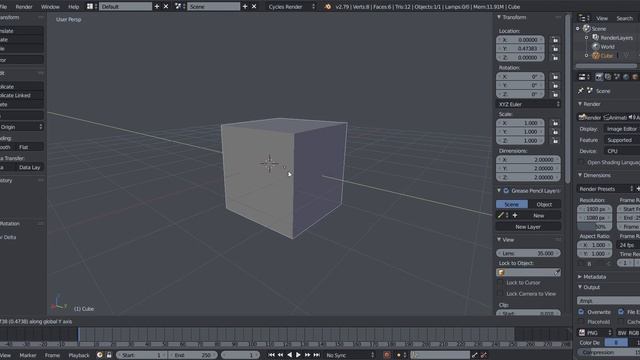Delete the current Scene with the X
Screen dimensions: 640x360
click(254, 7)
